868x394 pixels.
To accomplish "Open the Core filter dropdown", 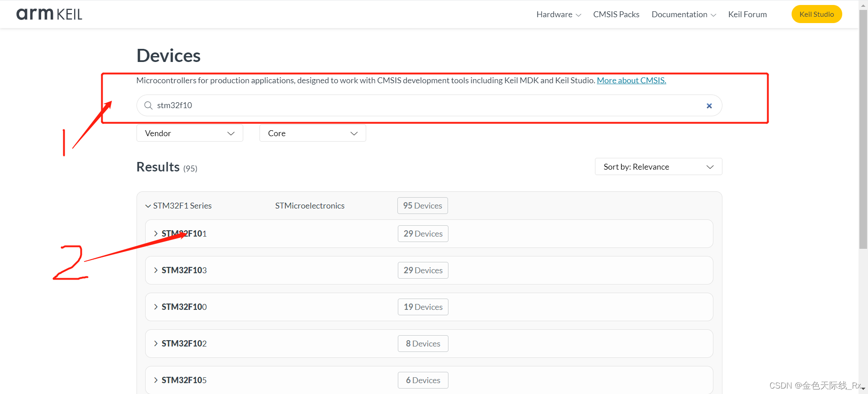I will point(312,133).
